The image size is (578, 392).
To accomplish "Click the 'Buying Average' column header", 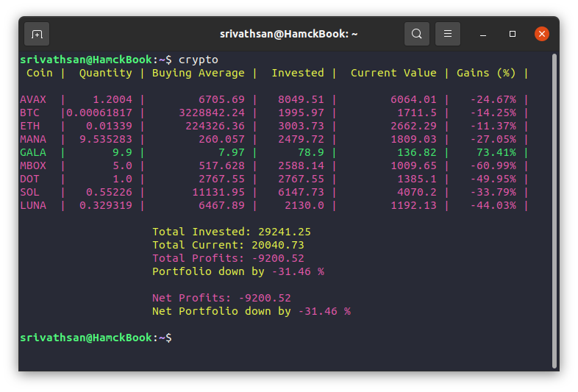I will [199, 73].
